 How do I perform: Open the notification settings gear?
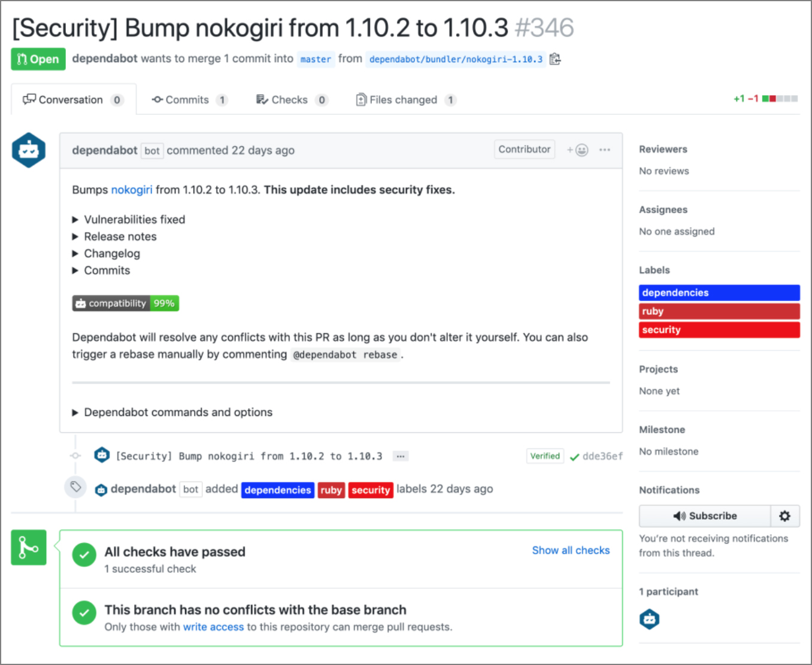tap(784, 515)
